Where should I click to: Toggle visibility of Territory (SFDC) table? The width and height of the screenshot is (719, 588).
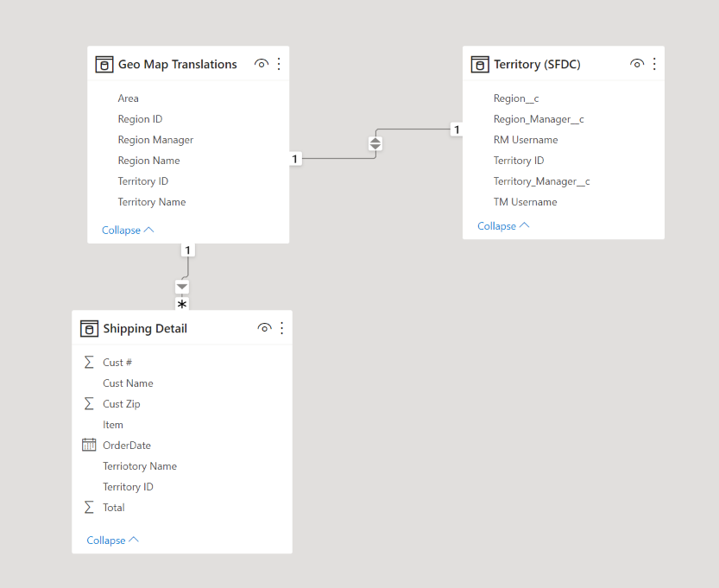[x=637, y=64]
